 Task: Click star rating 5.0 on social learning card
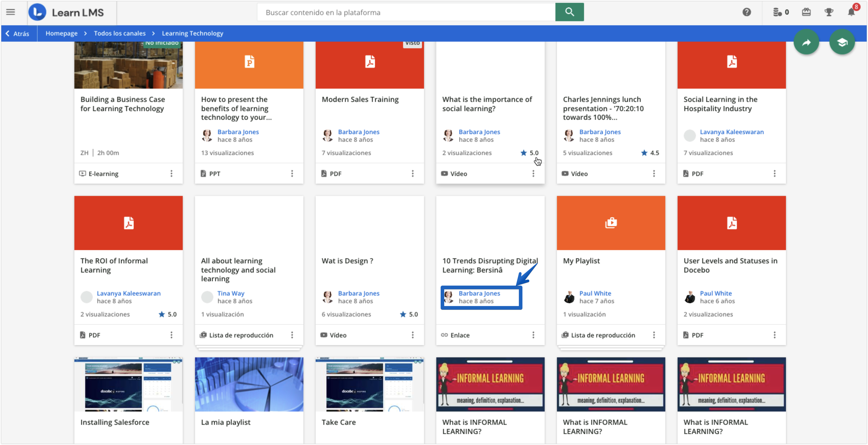[x=529, y=153]
